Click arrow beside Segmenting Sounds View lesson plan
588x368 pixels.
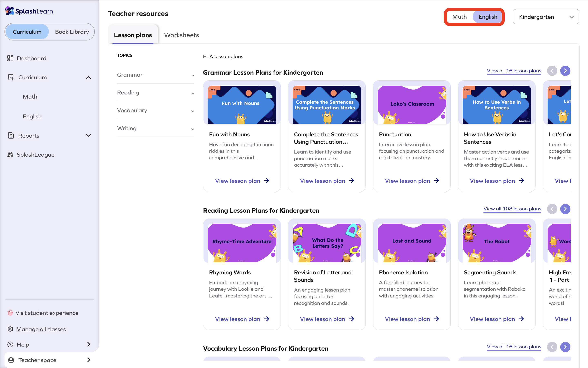521,319
